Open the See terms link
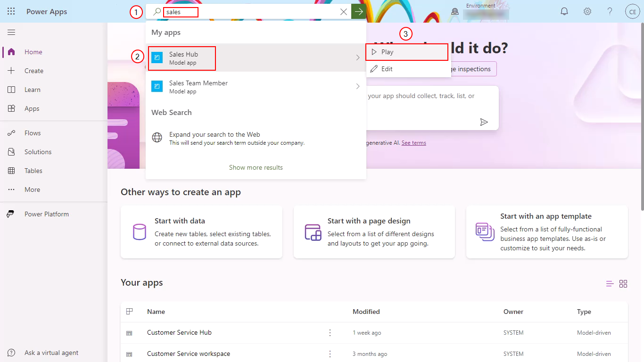This screenshot has width=644, height=362. click(x=414, y=143)
